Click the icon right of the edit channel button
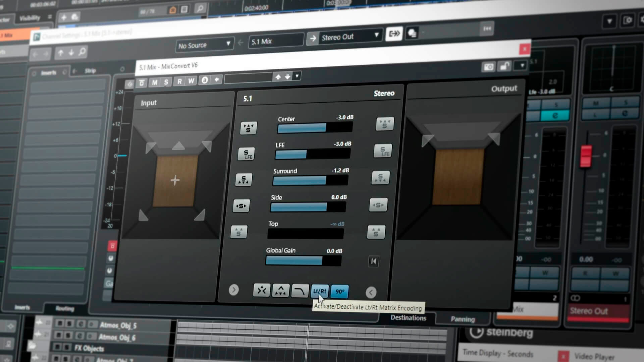The height and width of the screenshot is (362, 644). (412, 33)
